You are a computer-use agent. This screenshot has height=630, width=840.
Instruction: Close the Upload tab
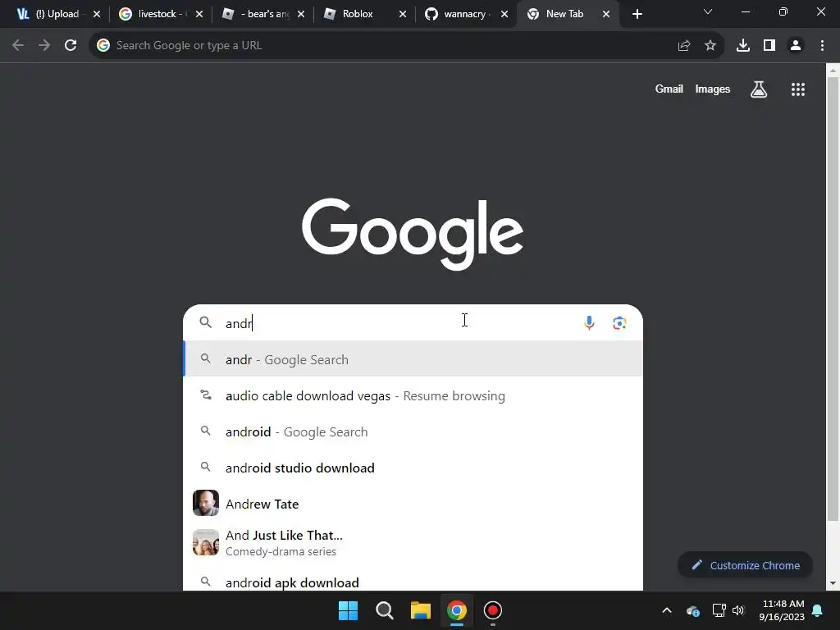tap(97, 15)
